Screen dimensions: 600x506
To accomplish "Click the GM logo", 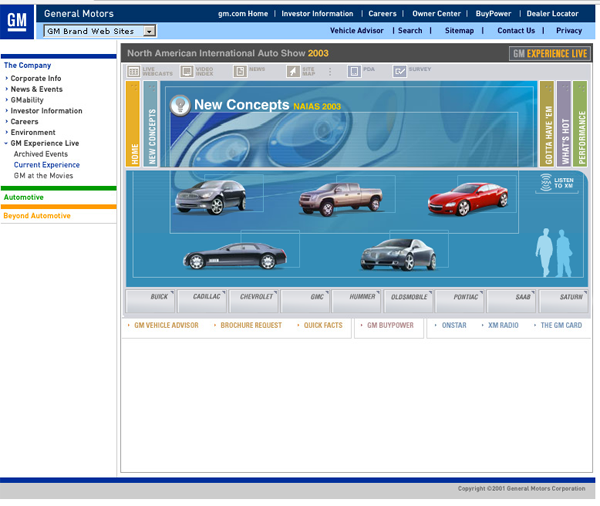I will click(x=17, y=22).
